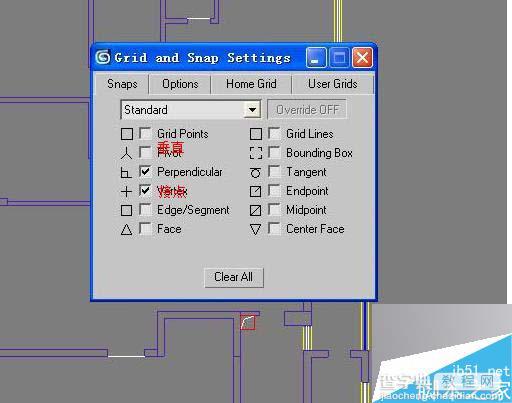Check the Bounding Box snap option

(274, 153)
